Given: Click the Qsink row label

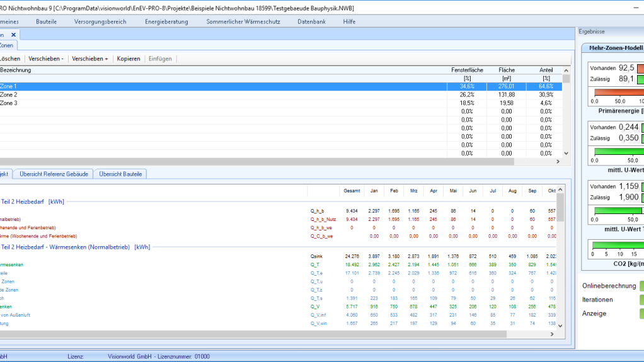Looking at the screenshot, I should pyautogui.click(x=316, y=256).
